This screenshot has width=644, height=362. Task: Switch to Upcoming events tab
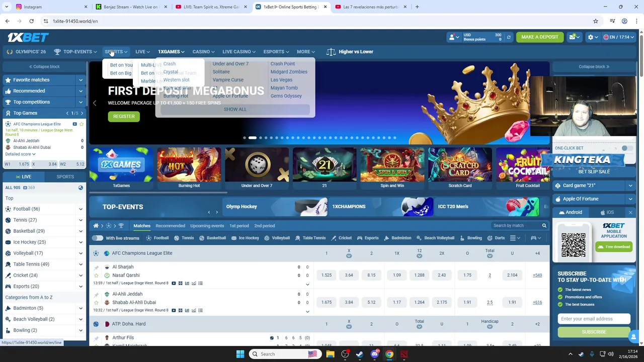[x=207, y=226]
